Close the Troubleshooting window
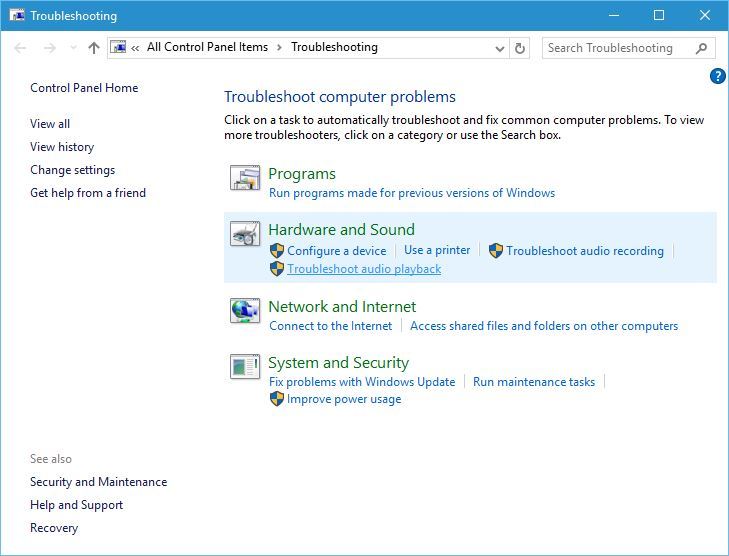The width and height of the screenshot is (729, 556). point(704,15)
